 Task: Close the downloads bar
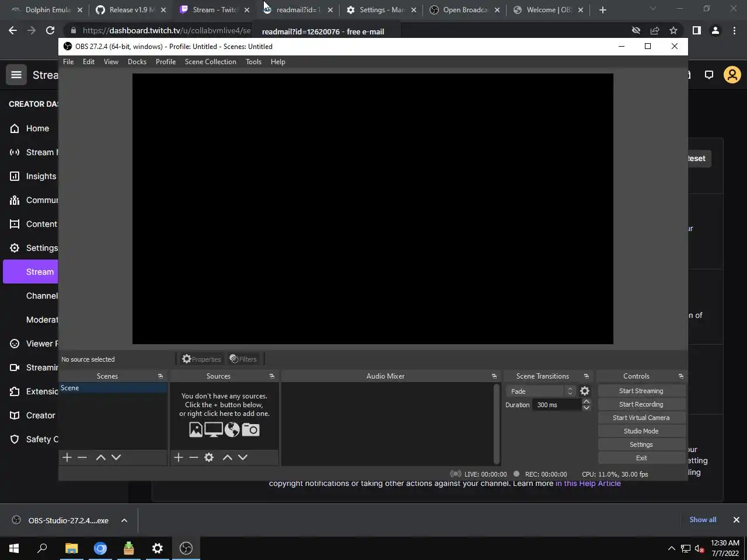point(736,520)
